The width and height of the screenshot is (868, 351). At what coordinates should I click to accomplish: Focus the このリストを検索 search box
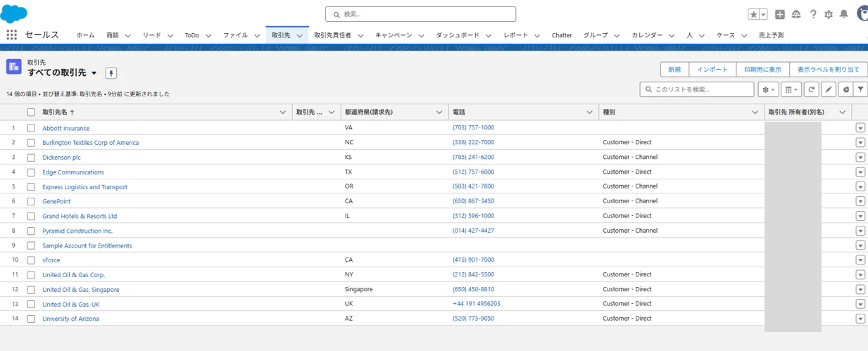pyautogui.click(x=697, y=89)
